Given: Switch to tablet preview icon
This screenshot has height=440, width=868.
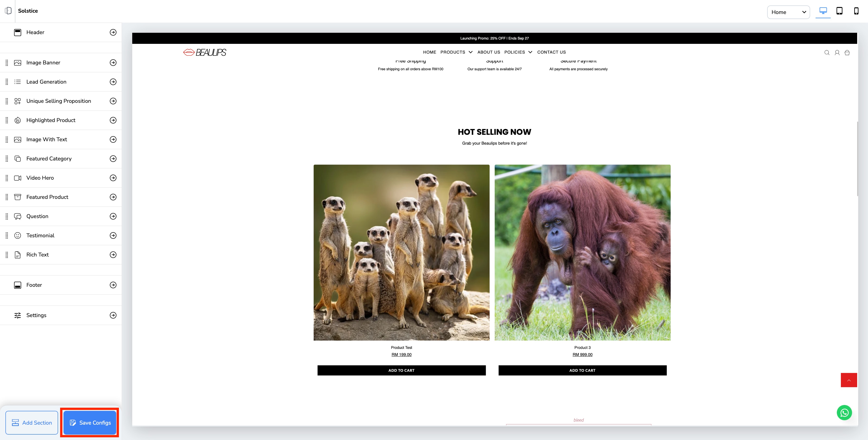Looking at the screenshot, I should (839, 11).
